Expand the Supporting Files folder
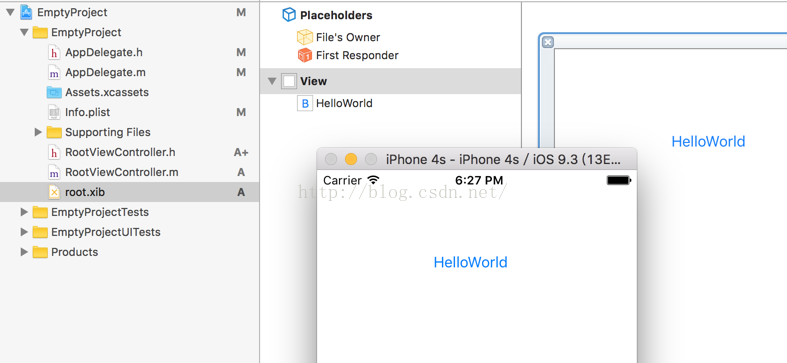The height and width of the screenshot is (363, 787). (38, 132)
